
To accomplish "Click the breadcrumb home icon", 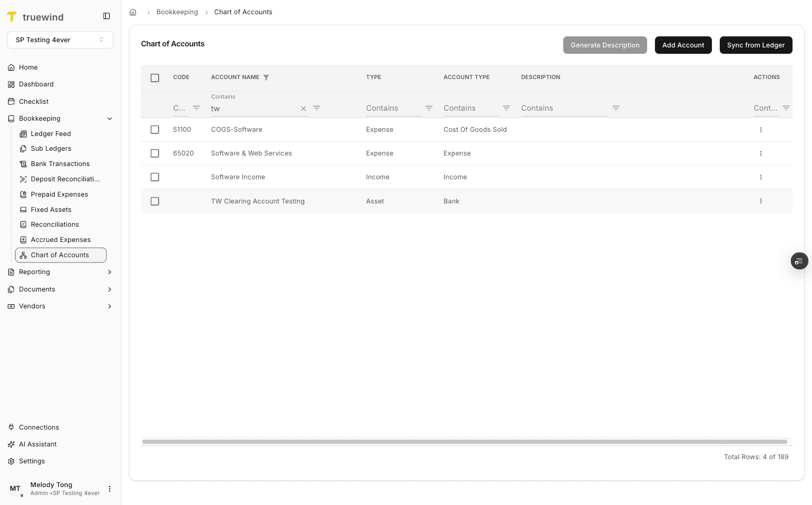I will [133, 12].
